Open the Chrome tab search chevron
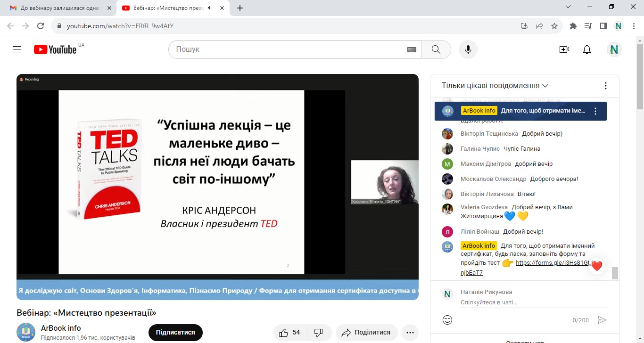644x343 pixels. coord(568,7)
